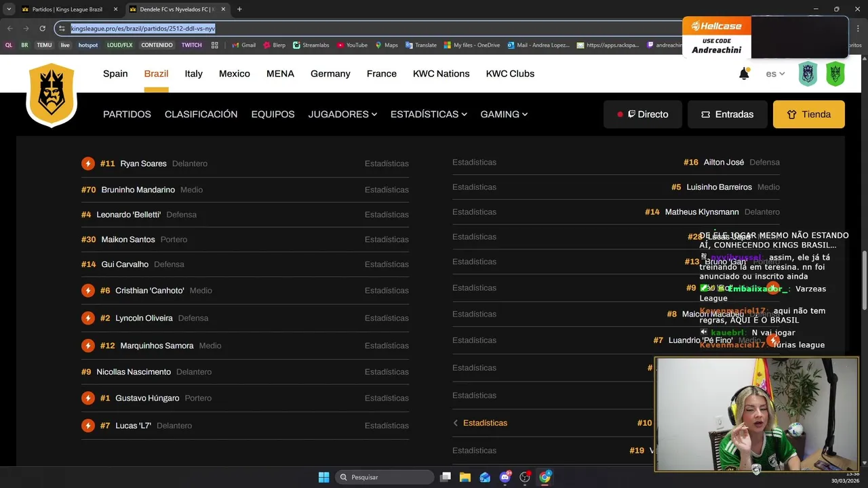868x488 pixels.
Task: Open Estadísticas for Bruninho Mandarino
Action: (387, 190)
